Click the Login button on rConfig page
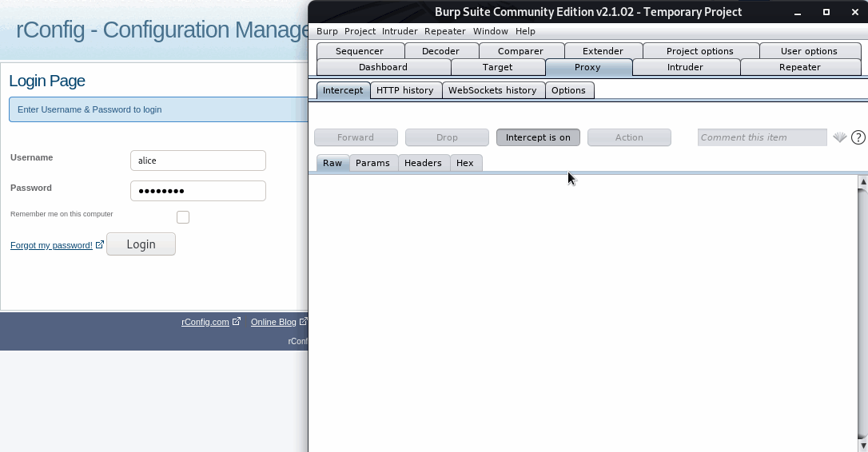868x452 pixels. click(141, 244)
